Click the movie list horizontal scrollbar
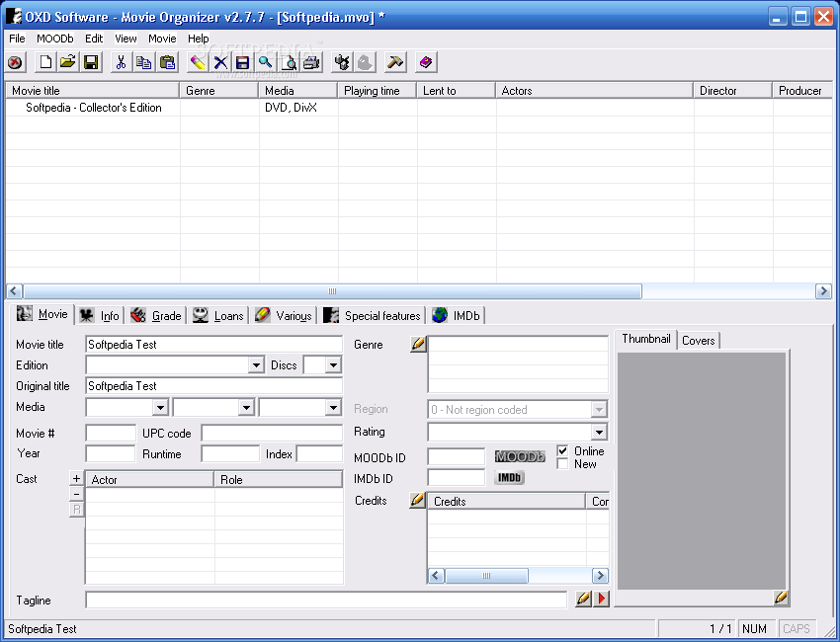 pyautogui.click(x=418, y=291)
